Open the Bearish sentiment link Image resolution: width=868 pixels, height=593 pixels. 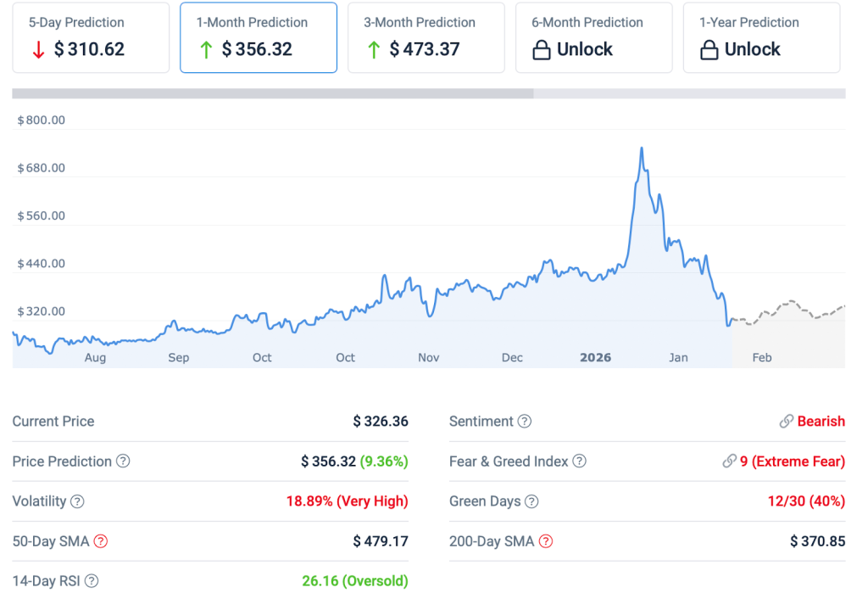(x=821, y=422)
